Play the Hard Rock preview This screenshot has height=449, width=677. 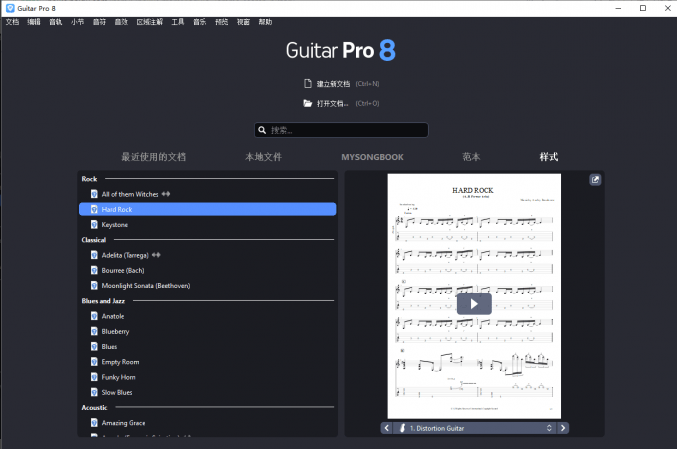click(x=474, y=304)
